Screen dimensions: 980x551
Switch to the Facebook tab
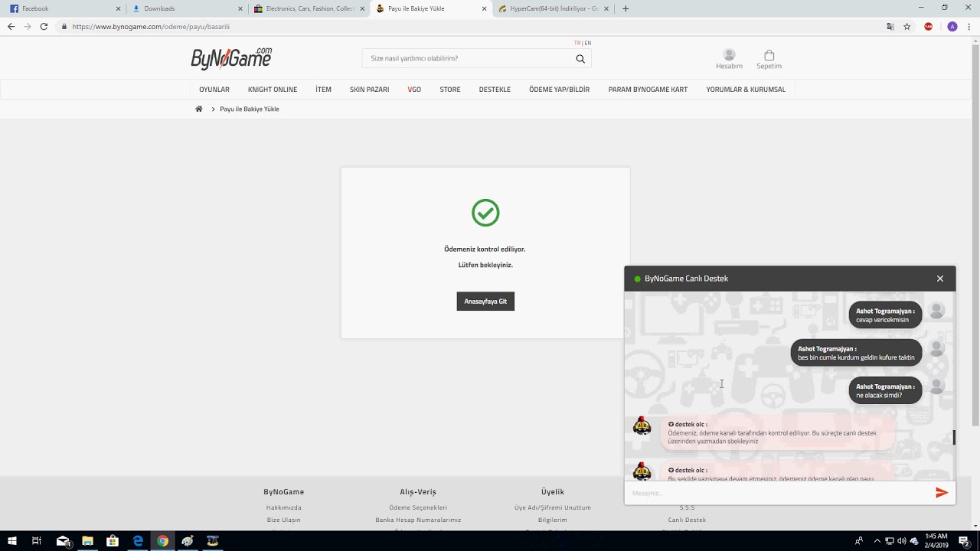63,8
